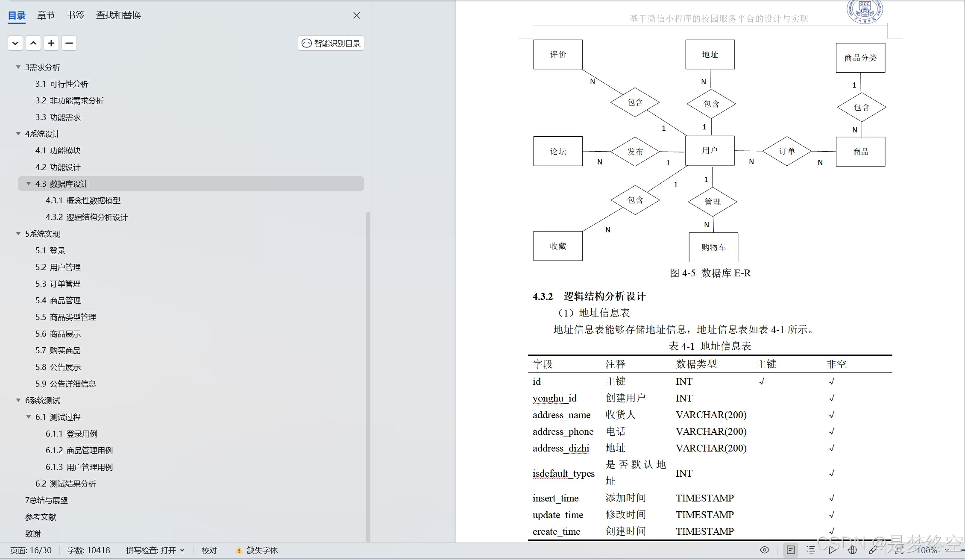
Task: Collapse the 3需求分析 tree section
Action: tap(18, 67)
